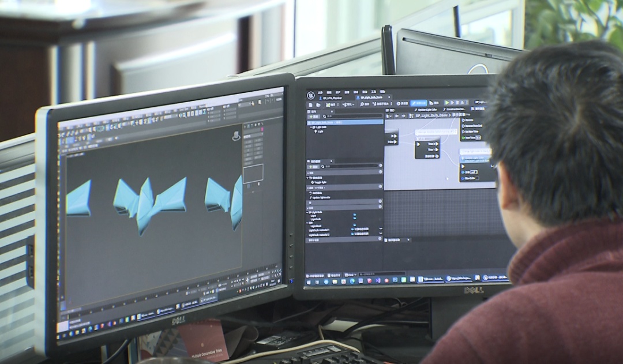The image size is (623, 364).
Task: Click Add button in My Blueprint panel
Action: click(313, 167)
